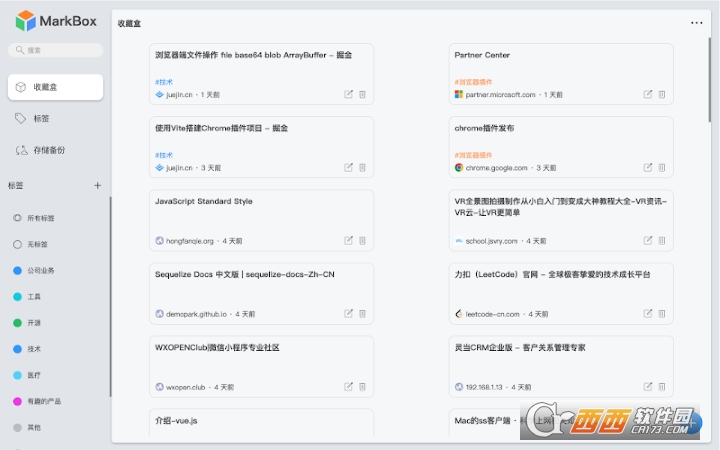
Task: Edit the VR全景图拍摄制作 bookmark
Action: click(x=648, y=240)
